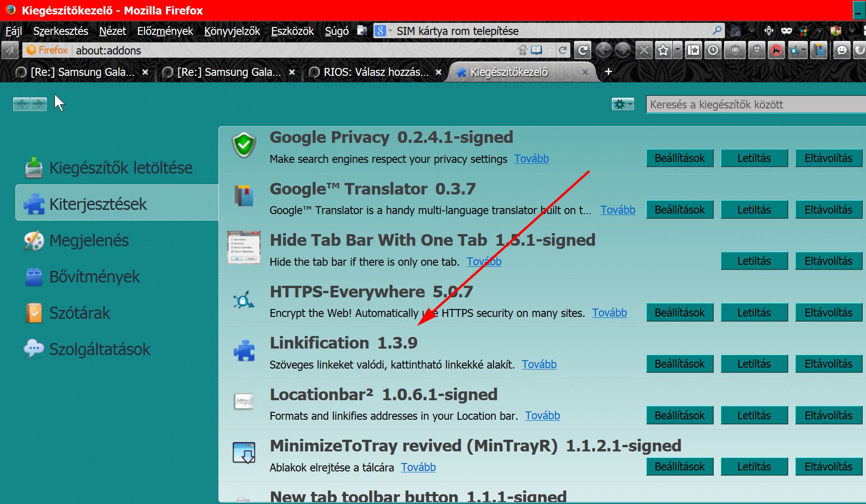Click the red explosion toolbar icon

click(776, 50)
